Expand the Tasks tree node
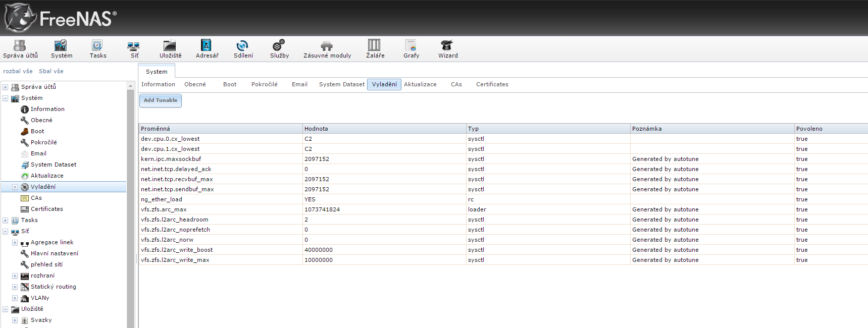 tap(6, 220)
